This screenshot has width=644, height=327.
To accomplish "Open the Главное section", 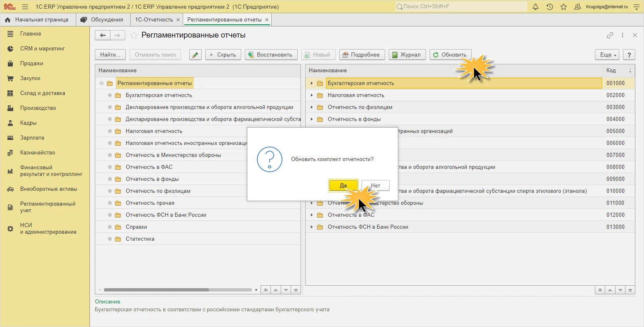I will tap(31, 34).
